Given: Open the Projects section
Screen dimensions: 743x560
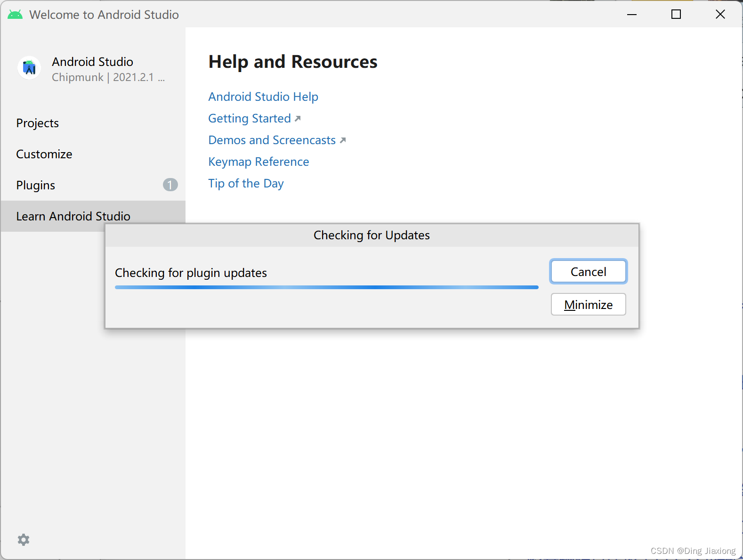Looking at the screenshot, I should coord(93,123).
